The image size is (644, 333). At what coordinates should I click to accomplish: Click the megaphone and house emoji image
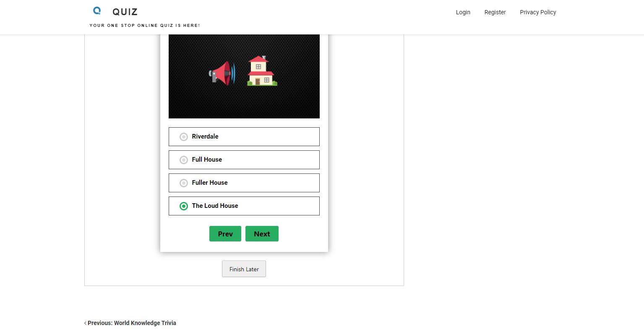click(244, 76)
